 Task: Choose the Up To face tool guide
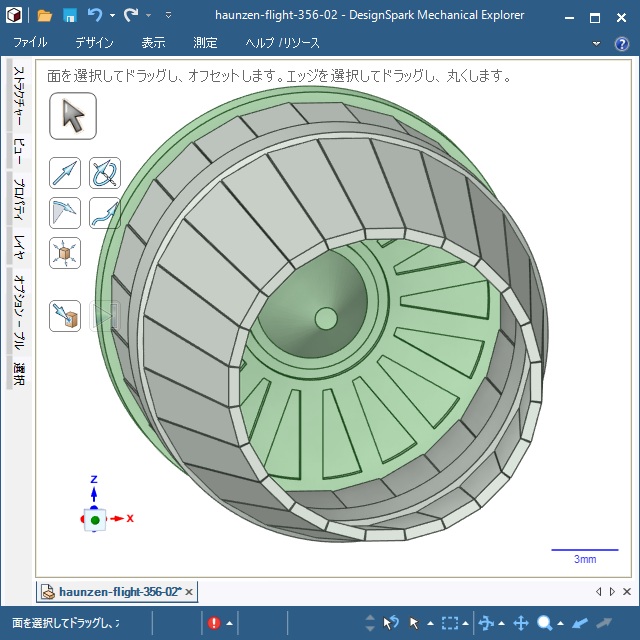[65, 316]
